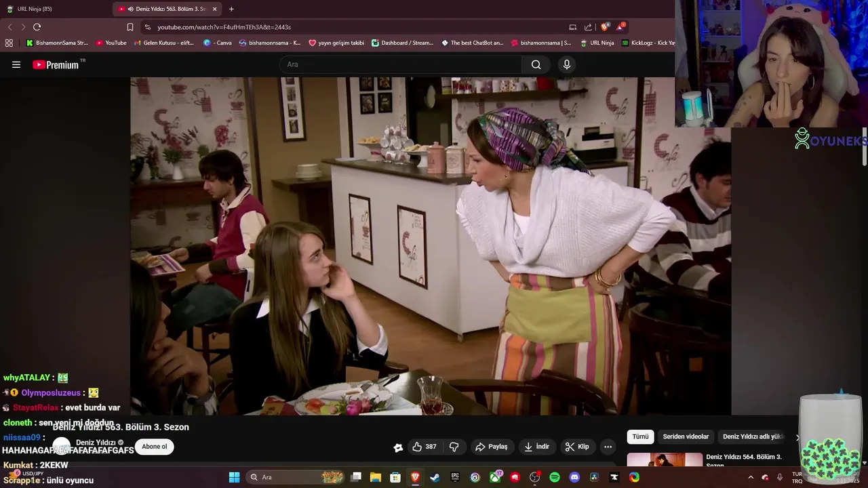Open Microsoft Store from the taskbar
The width and height of the screenshot is (868, 488).
[395, 477]
